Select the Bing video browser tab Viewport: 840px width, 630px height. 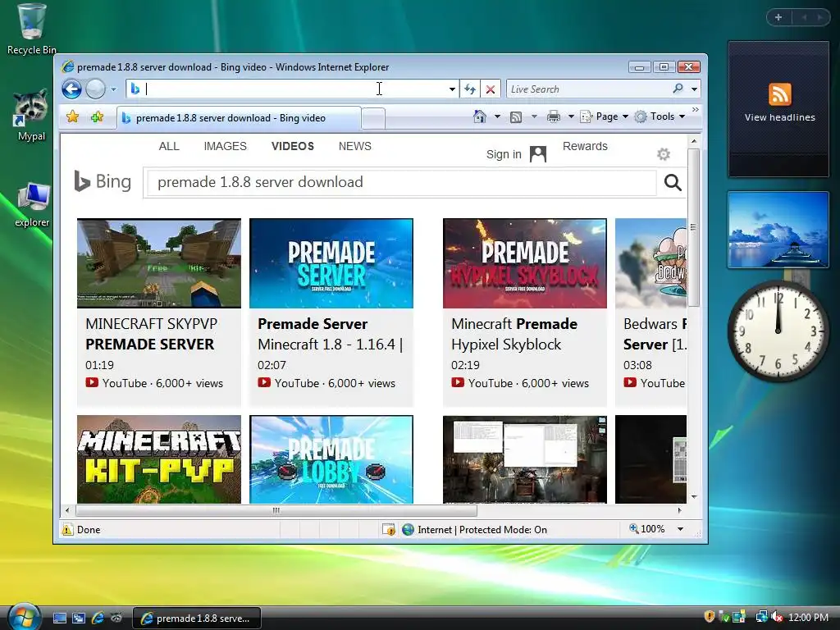pos(239,118)
